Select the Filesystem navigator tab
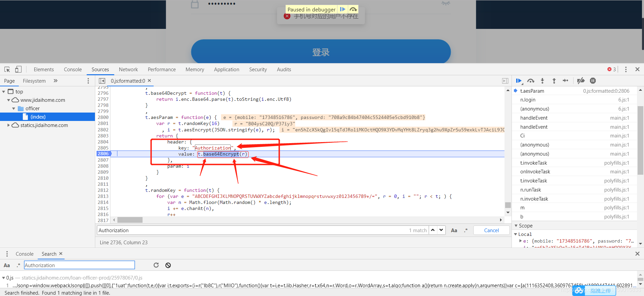 pos(34,81)
